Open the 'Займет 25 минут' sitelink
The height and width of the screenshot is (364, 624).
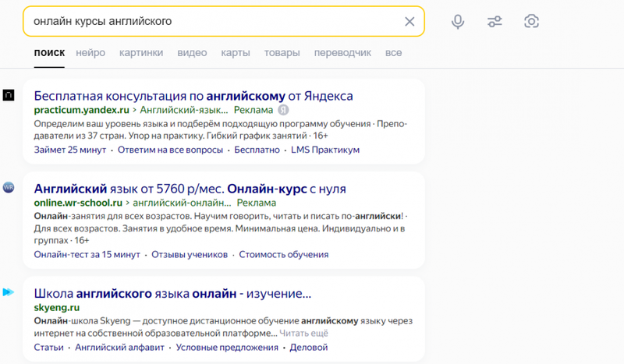click(x=70, y=150)
